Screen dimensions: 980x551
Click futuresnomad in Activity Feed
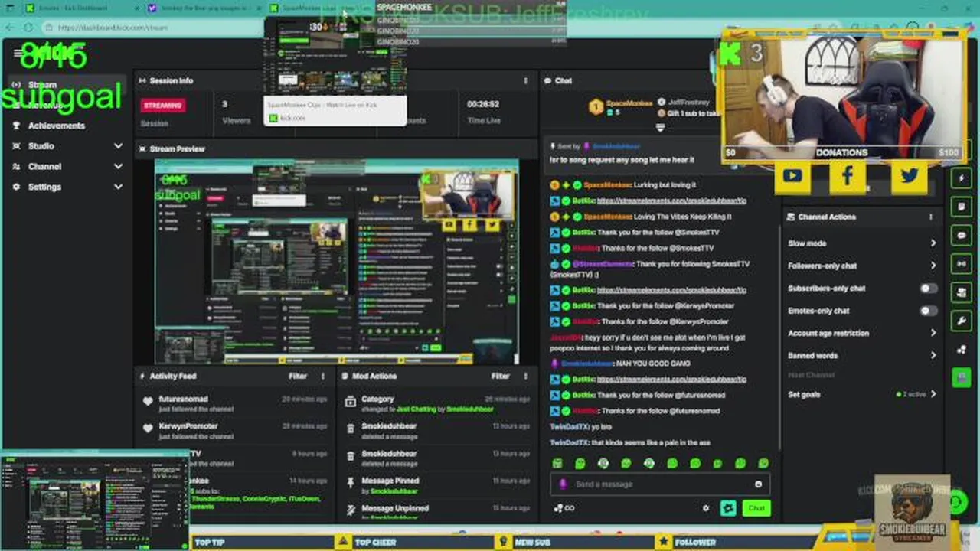click(183, 399)
